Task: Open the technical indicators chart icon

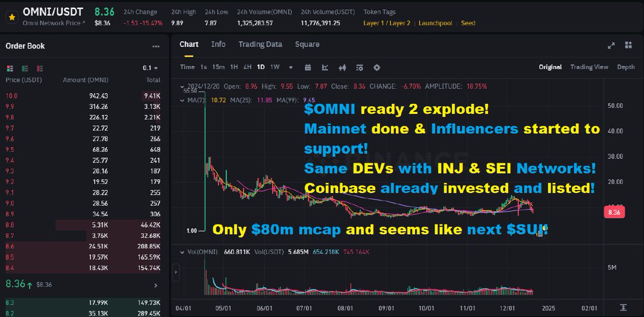Action: pyautogui.click(x=325, y=68)
